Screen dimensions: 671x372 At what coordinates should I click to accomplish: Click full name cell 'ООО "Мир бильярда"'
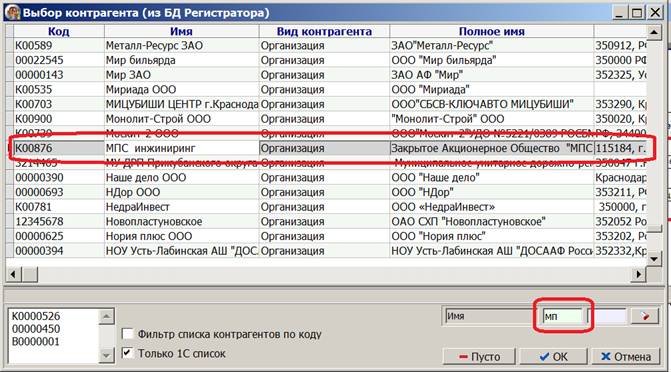[x=491, y=60]
